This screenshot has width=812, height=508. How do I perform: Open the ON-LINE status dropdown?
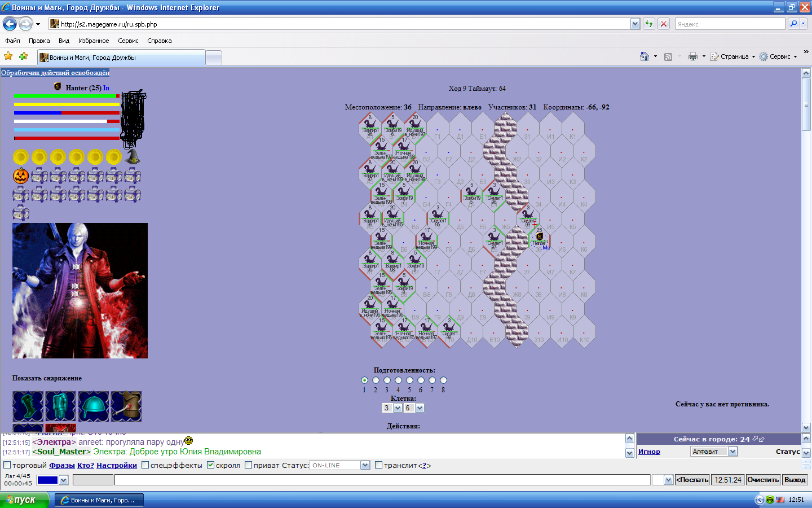(x=340, y=465)
